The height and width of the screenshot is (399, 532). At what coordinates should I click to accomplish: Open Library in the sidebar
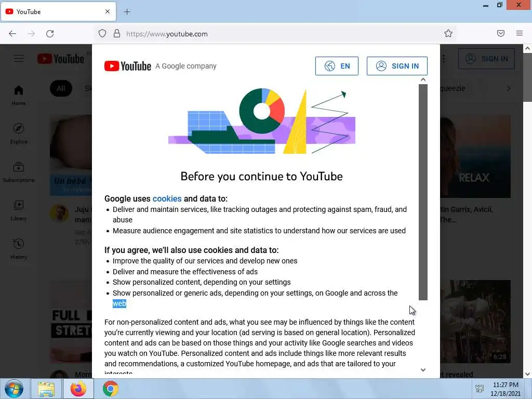coord(19,210)
